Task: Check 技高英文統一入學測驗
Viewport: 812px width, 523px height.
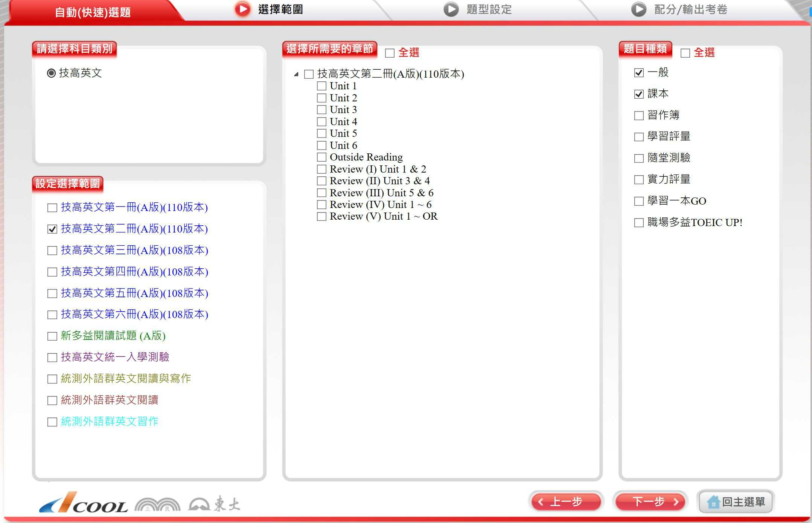Action: click(x=52, y=358)
